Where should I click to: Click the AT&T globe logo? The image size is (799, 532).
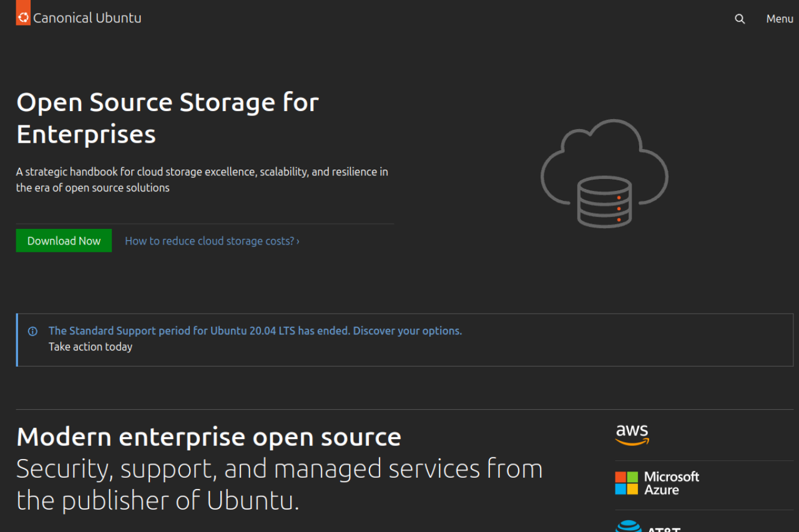[627, 527]
